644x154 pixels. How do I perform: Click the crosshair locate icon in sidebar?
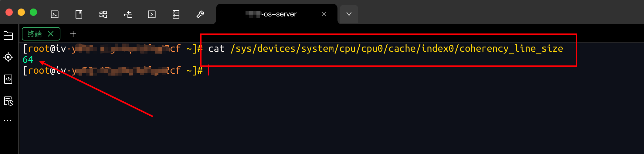(x=8, y=57)
